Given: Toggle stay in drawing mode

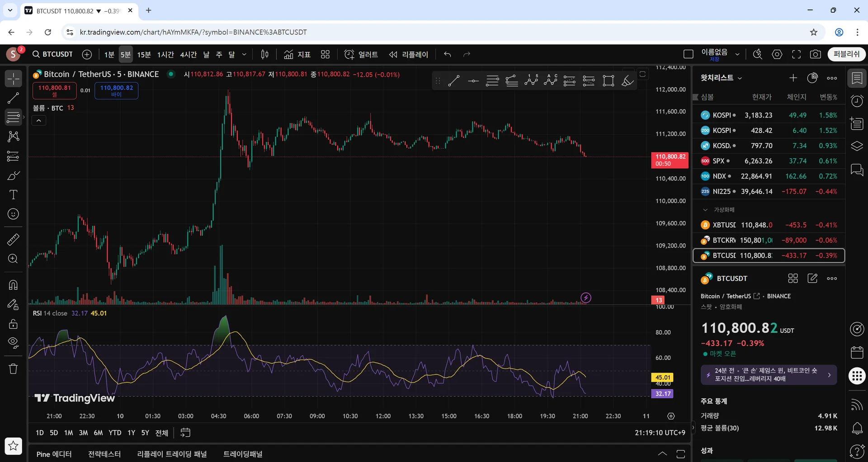Looking at the screenshot, I should tap(14, 304).
